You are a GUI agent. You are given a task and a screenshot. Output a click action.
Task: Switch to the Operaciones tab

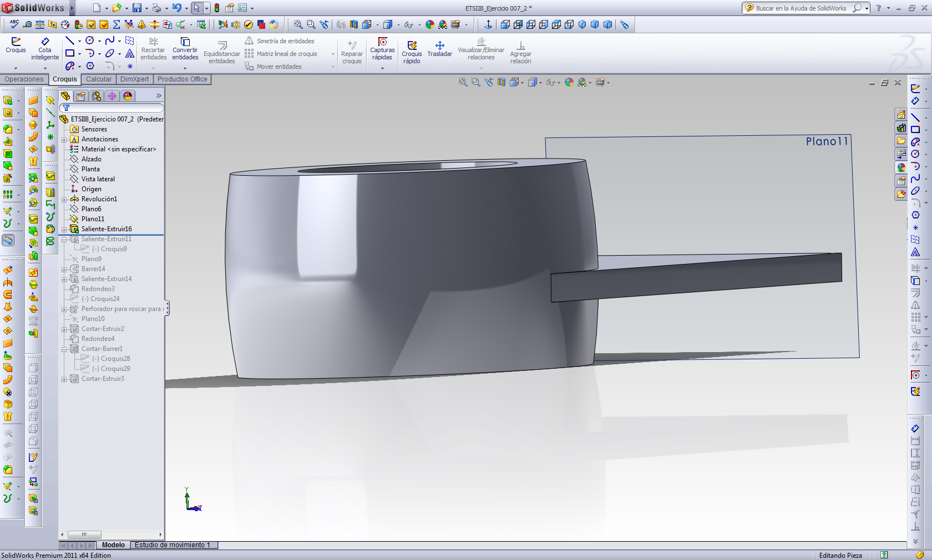pos(24,79)
